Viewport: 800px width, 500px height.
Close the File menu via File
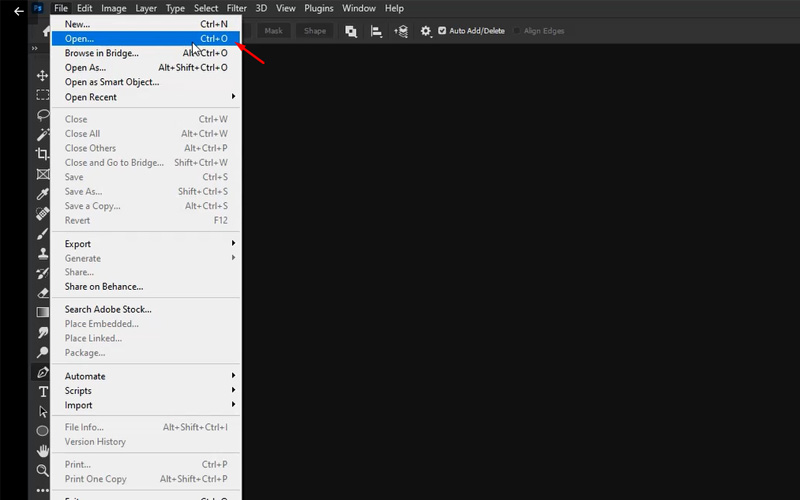(x=61, y=8)
